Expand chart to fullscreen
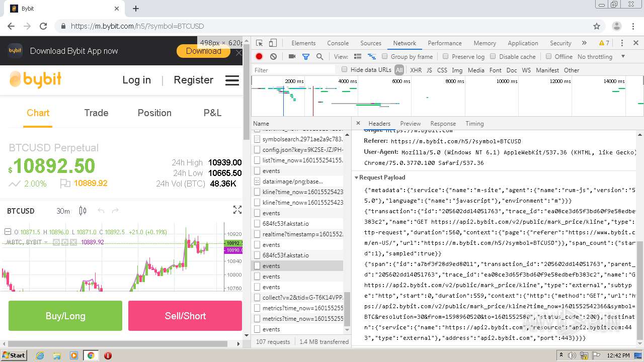 point(237,210)
